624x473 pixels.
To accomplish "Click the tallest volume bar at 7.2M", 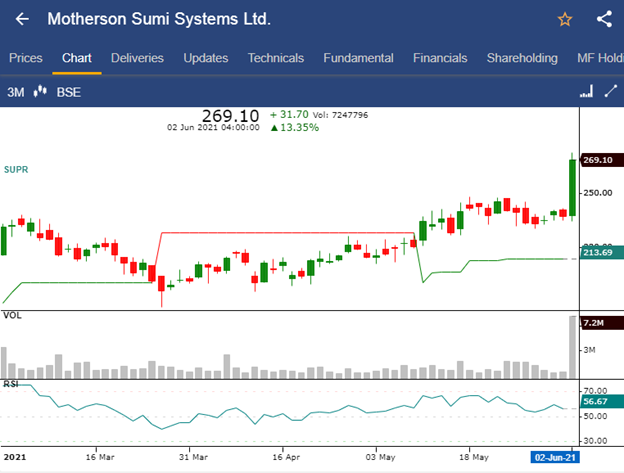I will [x=573, y=347].
